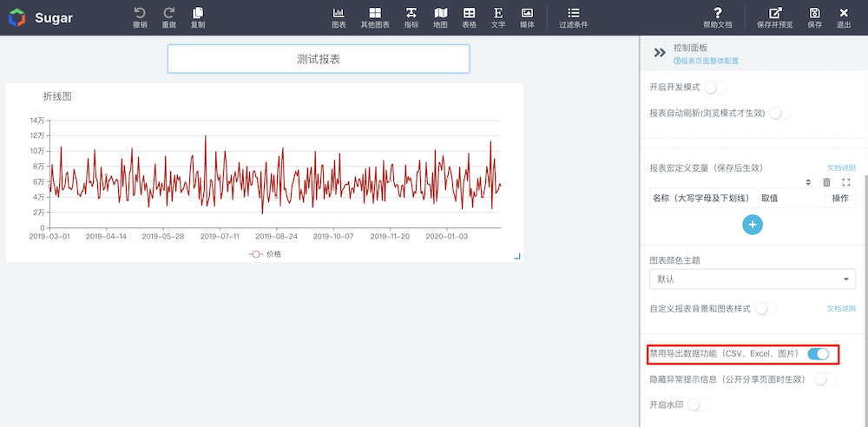This screenshot has height=427, width=868.
Task: Turn off 禁用导出数据功能 switch
Action: [819, 354]
